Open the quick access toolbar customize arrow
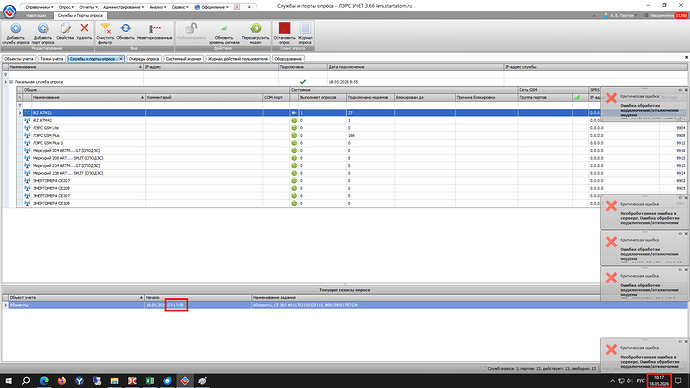Screen dimensions: 690x388 249,7
